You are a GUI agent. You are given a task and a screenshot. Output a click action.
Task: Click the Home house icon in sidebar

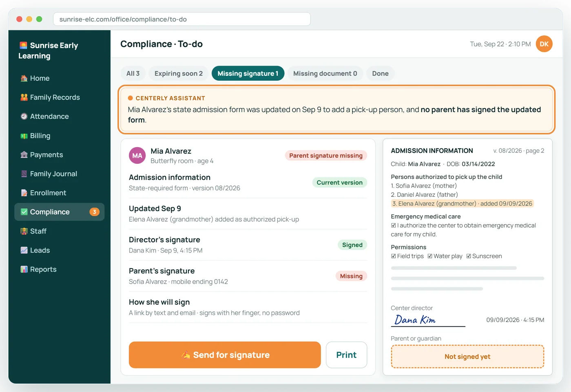(x=24, y=78)
